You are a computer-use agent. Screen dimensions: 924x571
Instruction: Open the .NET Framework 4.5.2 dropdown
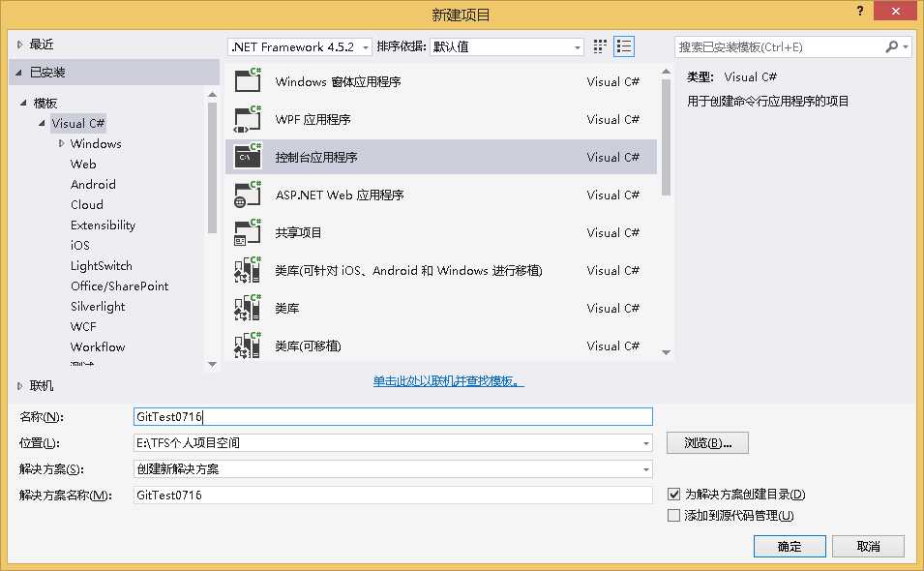(x=300, y=47)
